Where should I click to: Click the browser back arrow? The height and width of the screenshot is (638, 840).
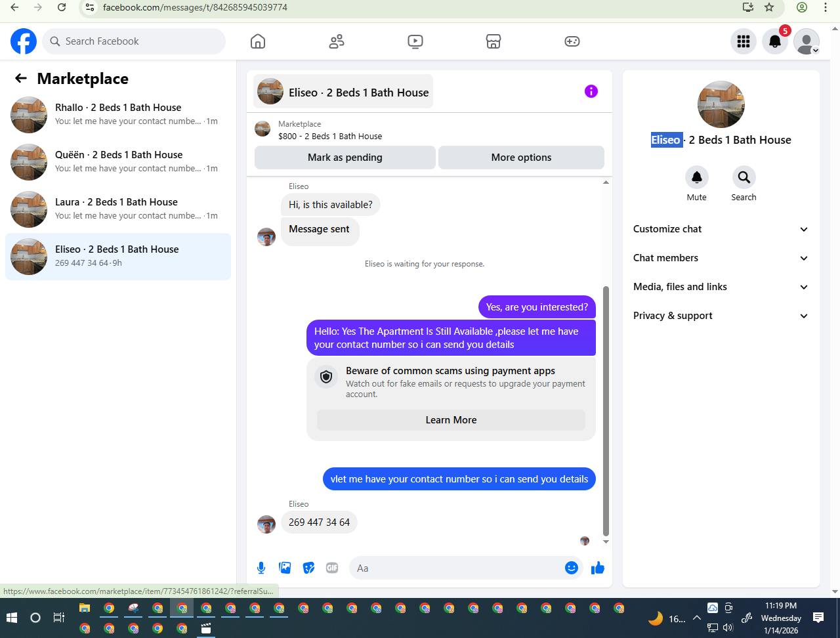point(14,7)
